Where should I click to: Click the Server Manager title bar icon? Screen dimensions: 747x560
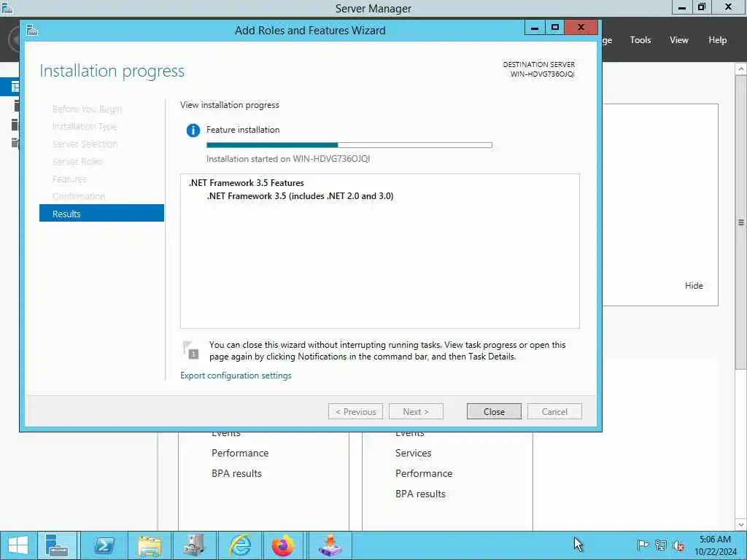click(x=7, y=7)
